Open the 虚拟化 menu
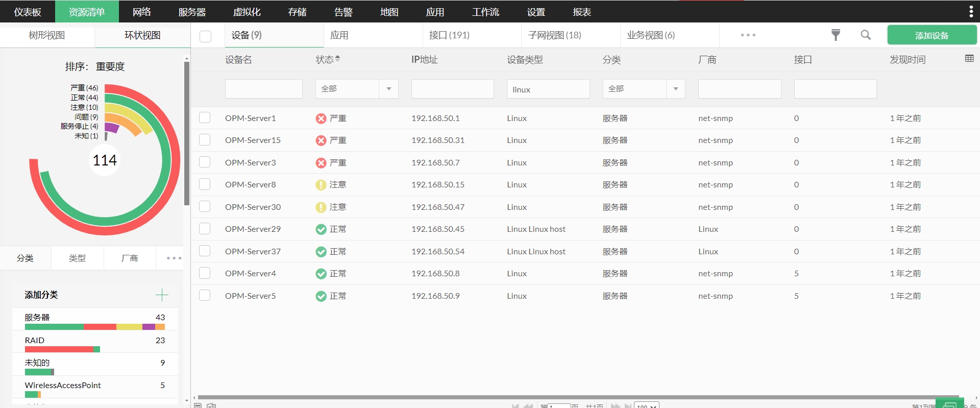 (247, 12)
